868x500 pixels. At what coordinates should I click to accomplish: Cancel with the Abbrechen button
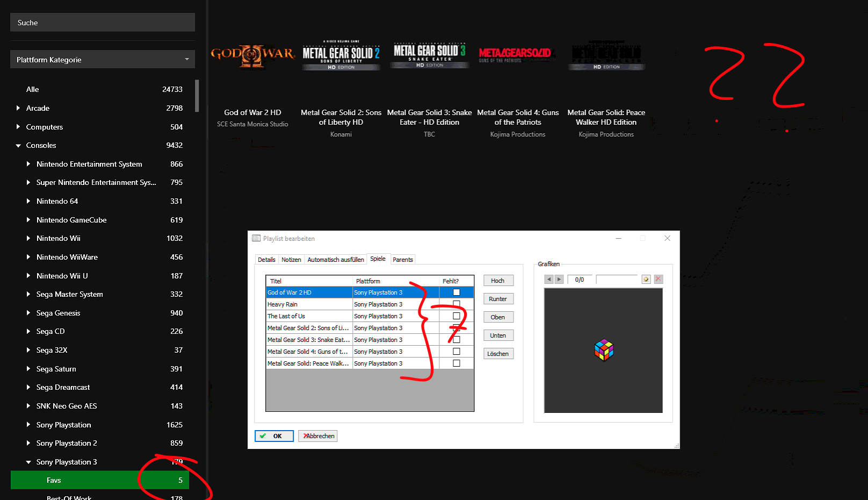tap(318, 436)
